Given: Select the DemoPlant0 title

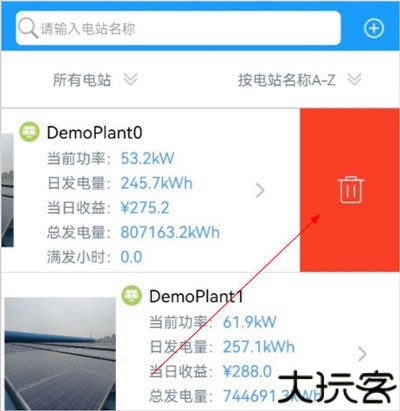Looking at the screenshot, I should pos(95,133).
